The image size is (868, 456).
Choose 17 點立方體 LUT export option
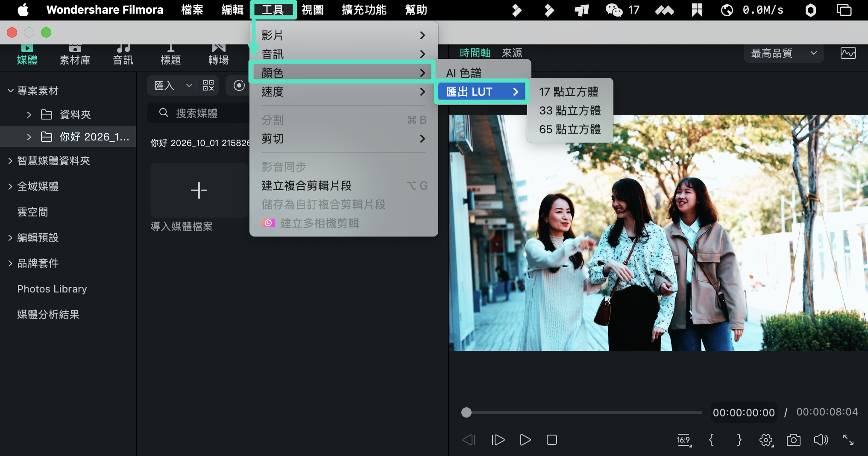click(x=570, y=91)
